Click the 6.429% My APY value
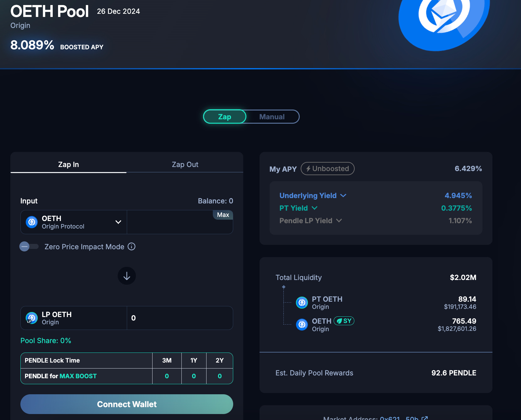The image size is (521, 420). pos(468,169)
